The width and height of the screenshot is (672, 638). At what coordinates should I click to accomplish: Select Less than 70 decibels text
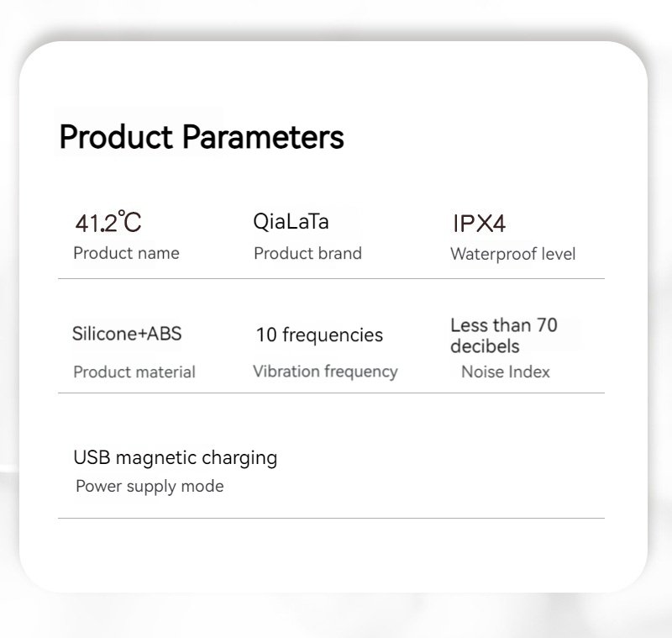504,335
